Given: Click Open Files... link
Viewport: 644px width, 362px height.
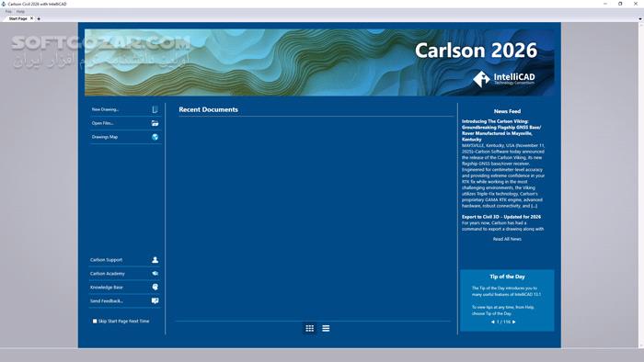Looking at the screenshot, I should [103, 123].
